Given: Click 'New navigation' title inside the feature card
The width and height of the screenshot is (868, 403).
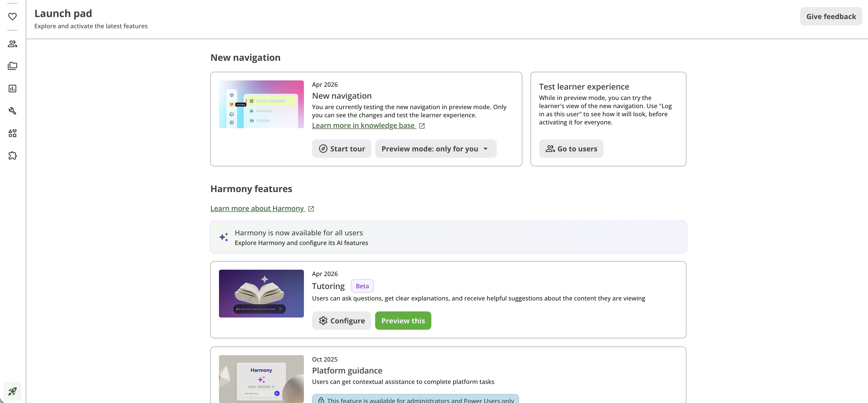Looking at the screenshot, I should (x=342, y=96).
